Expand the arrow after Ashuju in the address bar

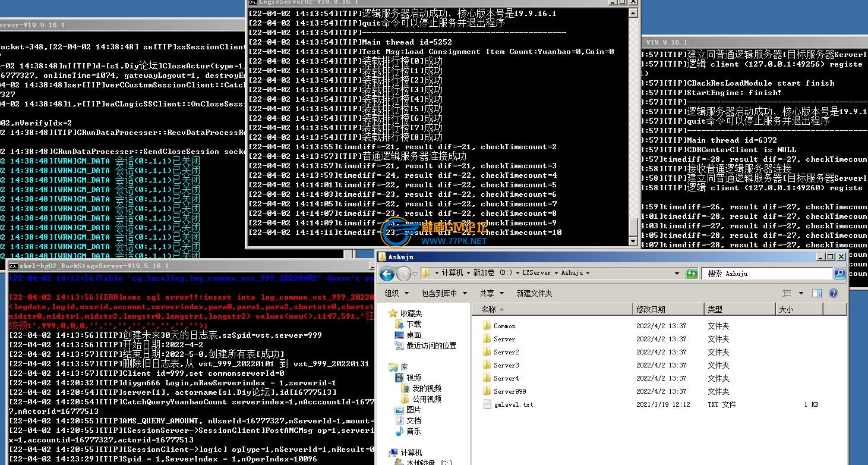(588, 273)
